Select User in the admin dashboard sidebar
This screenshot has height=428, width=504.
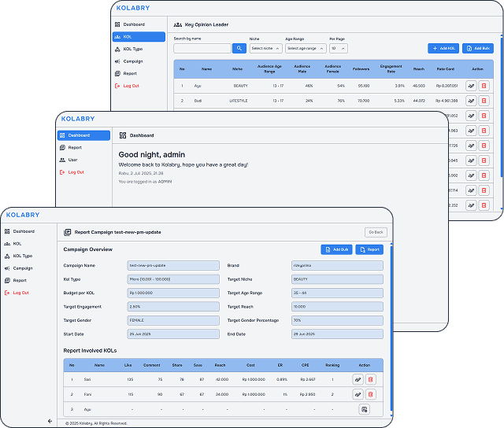pyautogui.click(x=72, y=160)
